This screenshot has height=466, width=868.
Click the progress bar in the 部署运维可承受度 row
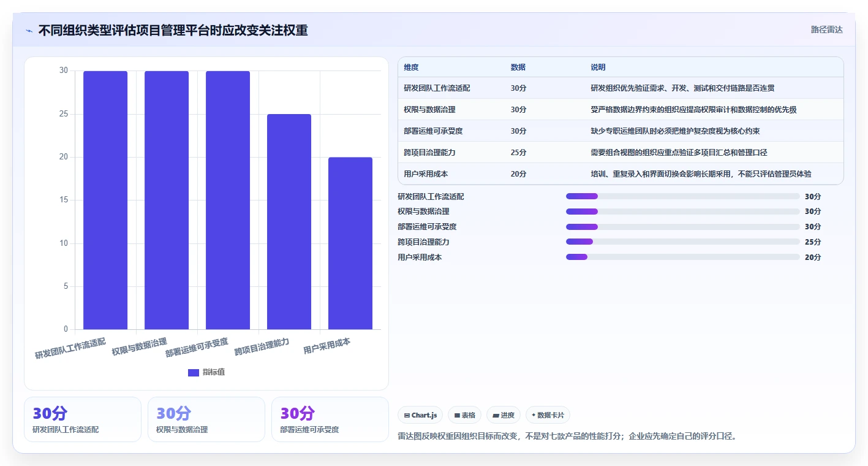pyautogui.click(x=683, y=227)
